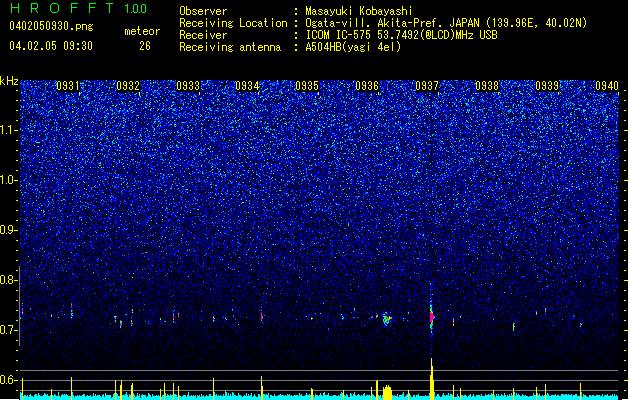Click the 0934 time marker
629x400 pixels.
pos(247,86)
